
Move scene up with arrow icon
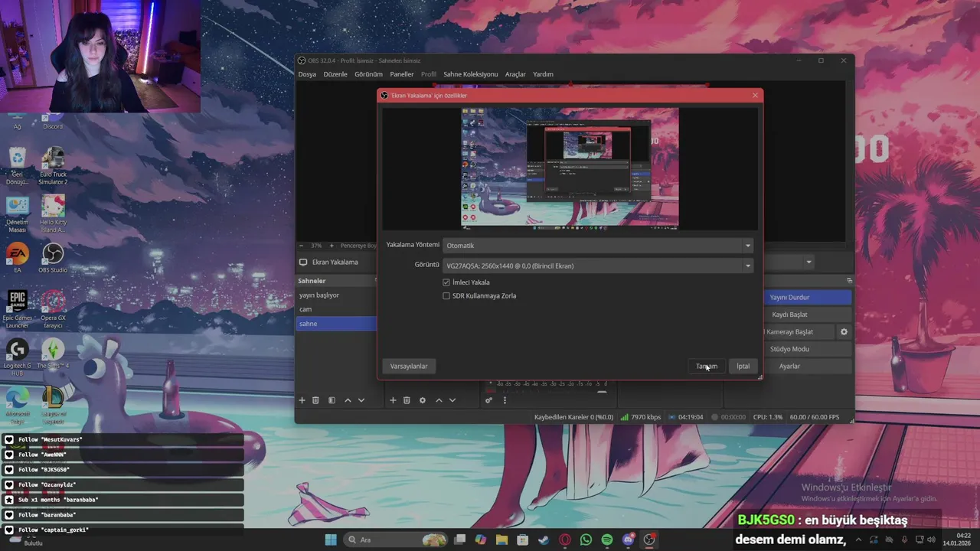click(348, 400)
